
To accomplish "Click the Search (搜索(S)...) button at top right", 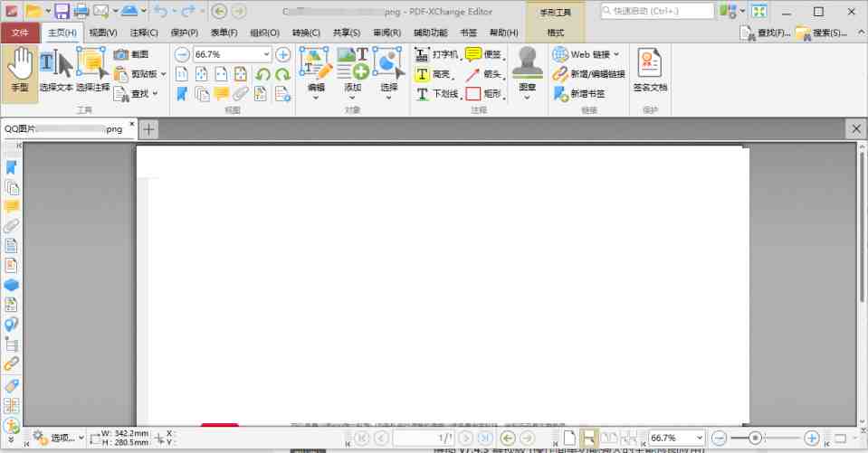I will (822, 33).
